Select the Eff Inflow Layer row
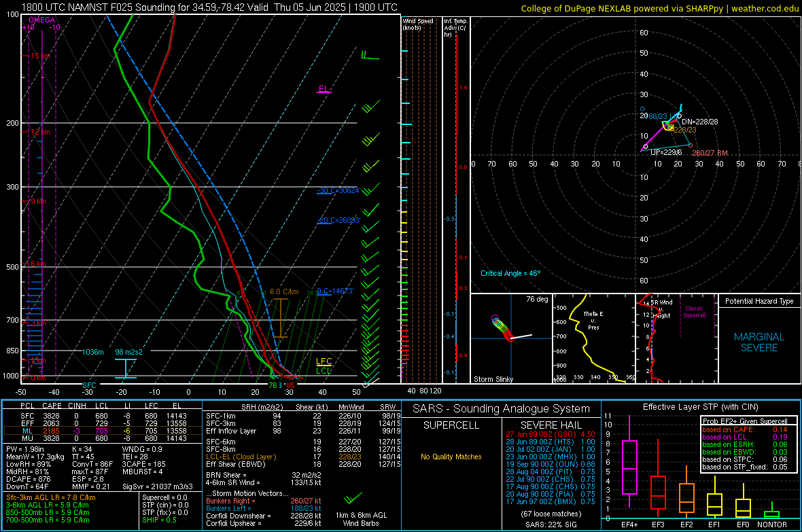 click(x=303, y=431)
